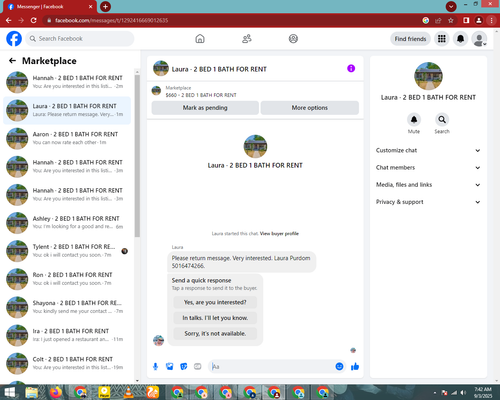The width and height of the screenshot is (500, 400).
Task: Select the highlighted Laura conversation row
Action: [x=67, y=110]
